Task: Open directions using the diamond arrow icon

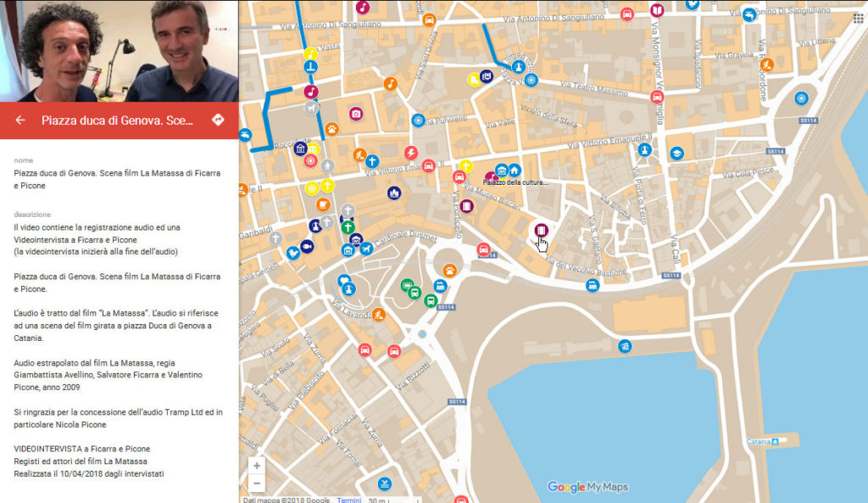Action: point(218,120)
